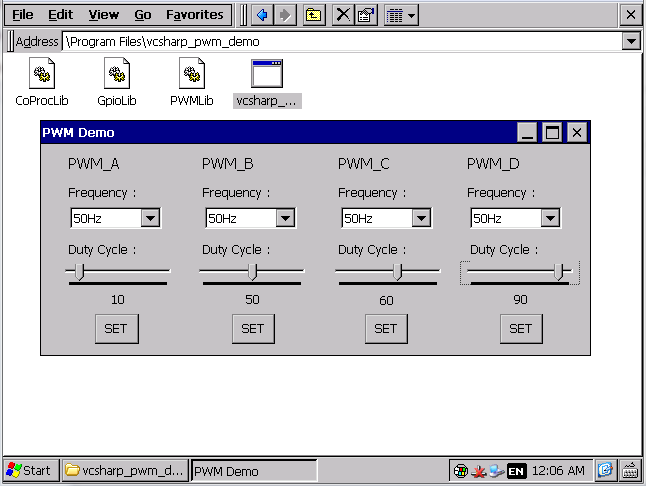Show the desktop using taskbar icon
This screenshot has height=486, width=646.
605,470
